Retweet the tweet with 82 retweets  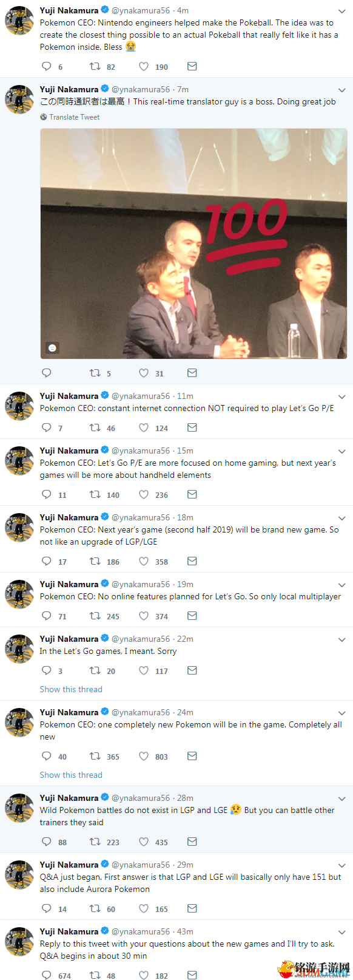click(95, 66)
